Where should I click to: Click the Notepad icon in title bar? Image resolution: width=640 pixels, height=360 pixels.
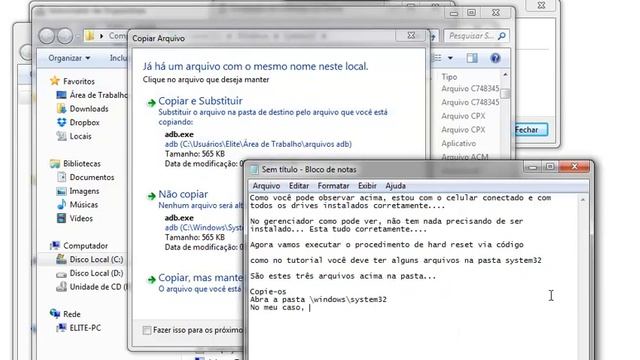tap(254, 169)
